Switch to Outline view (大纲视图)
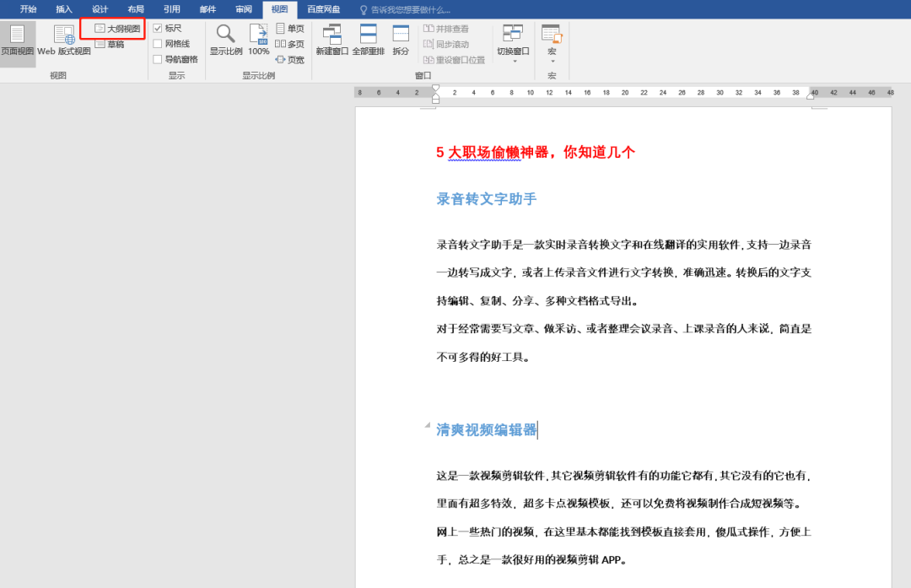The width and height of the screenshot is (911, 588). 117,29
